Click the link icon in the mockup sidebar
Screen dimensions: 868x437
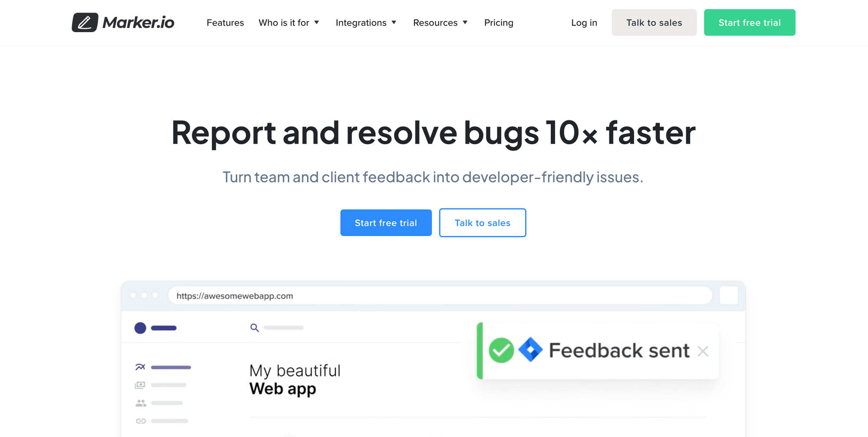click(140, 420)
